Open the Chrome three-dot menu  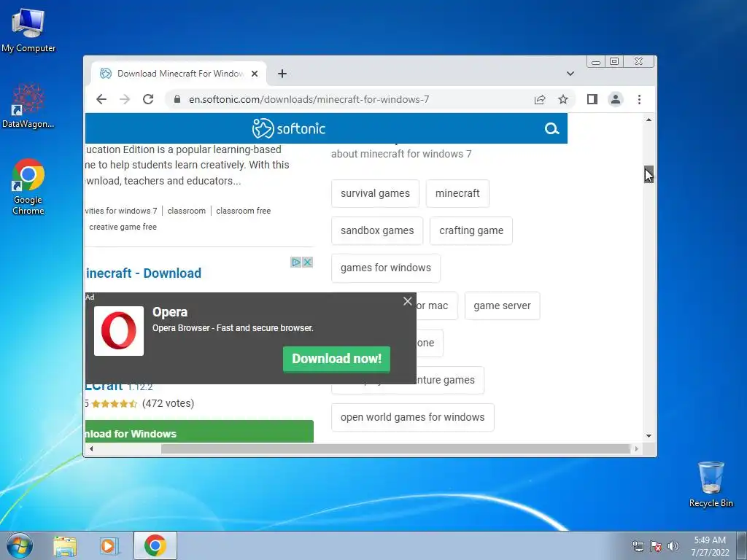pyautogui.click(x=639, y=99)
